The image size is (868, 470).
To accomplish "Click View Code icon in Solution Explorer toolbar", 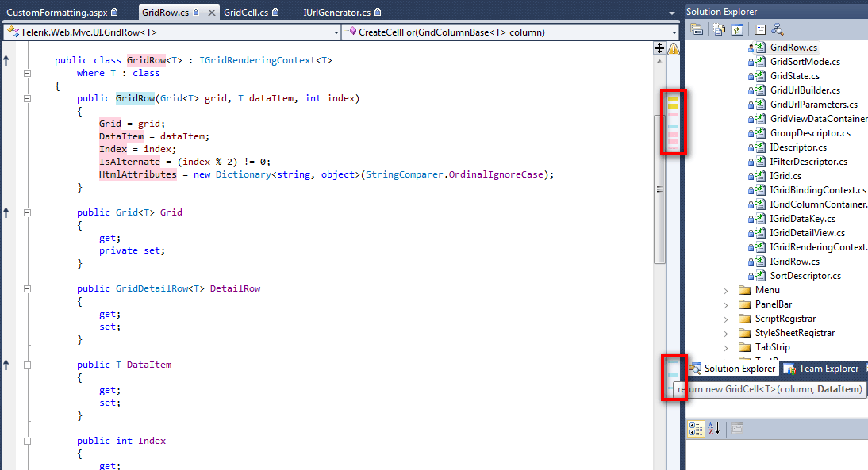I will tap(759, 29).
